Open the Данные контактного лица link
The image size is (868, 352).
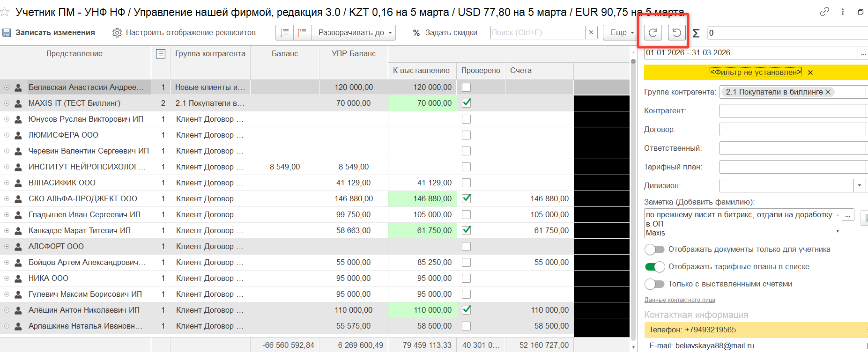(679, 300)
